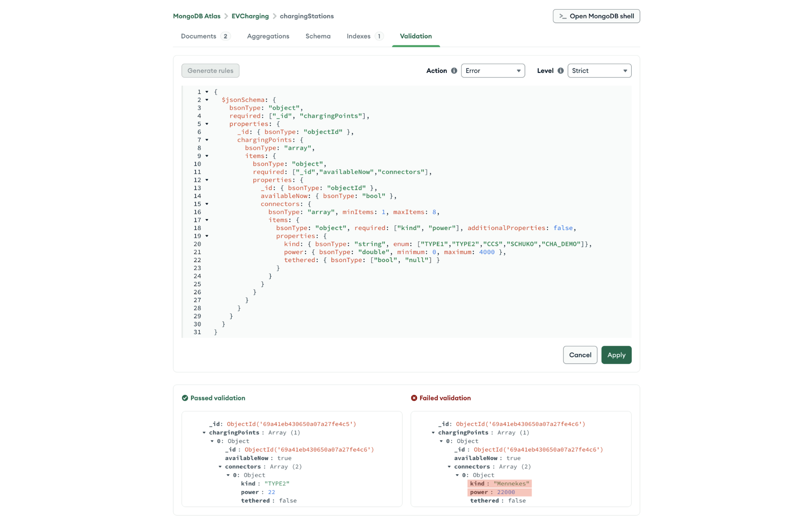Click the Documents count badge showing 2
812x525 pixels.
[x=225, y=36]
